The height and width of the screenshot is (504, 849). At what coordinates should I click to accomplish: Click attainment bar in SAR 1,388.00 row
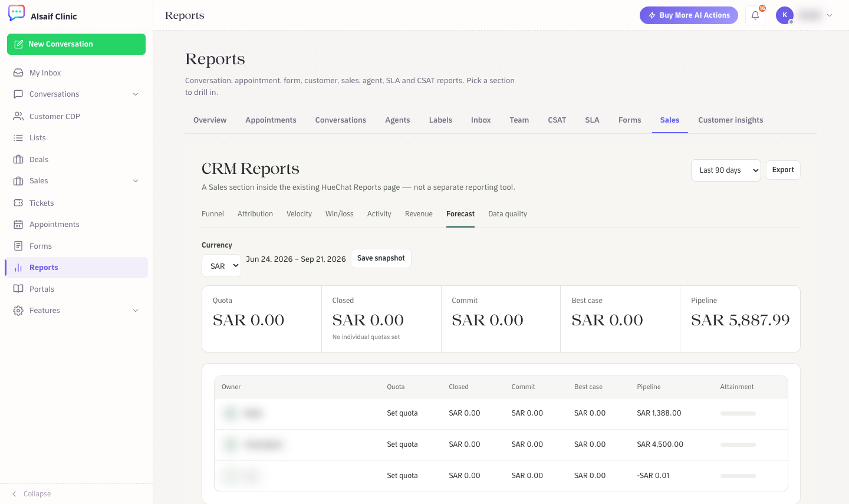click(738, 414)
